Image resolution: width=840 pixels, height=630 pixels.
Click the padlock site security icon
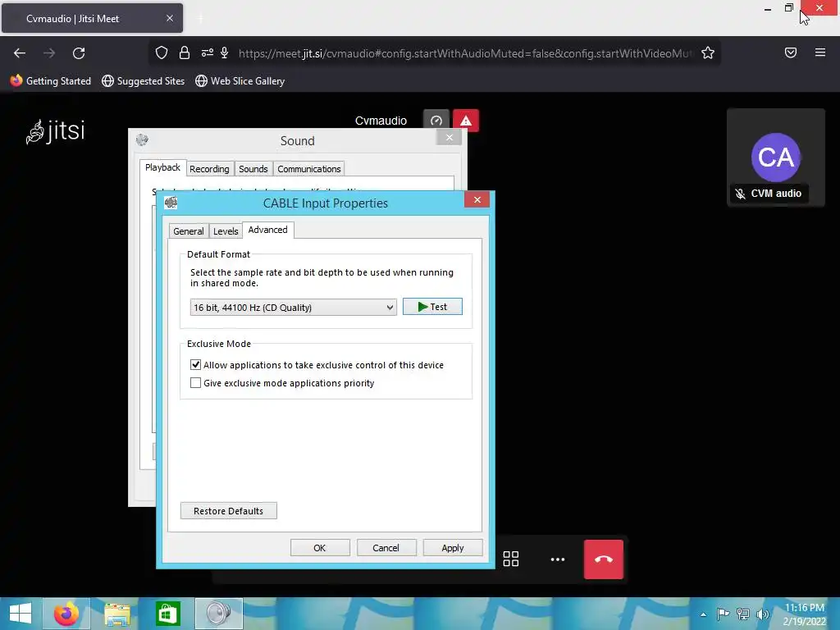(x=185, y=52)
